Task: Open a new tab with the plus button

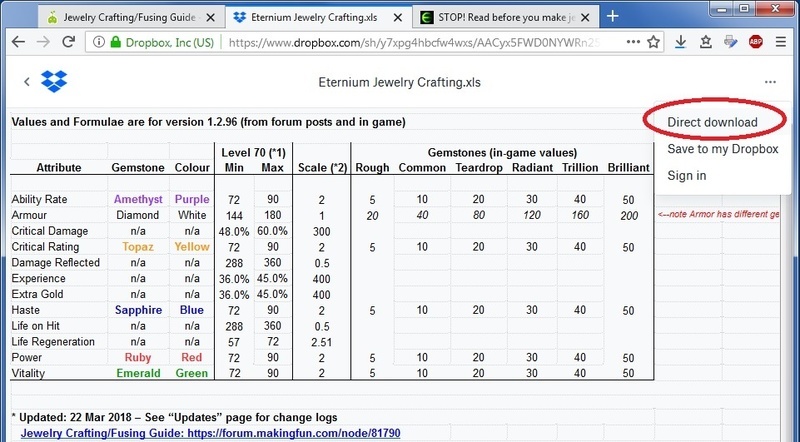Action: (x=613, y=16)
